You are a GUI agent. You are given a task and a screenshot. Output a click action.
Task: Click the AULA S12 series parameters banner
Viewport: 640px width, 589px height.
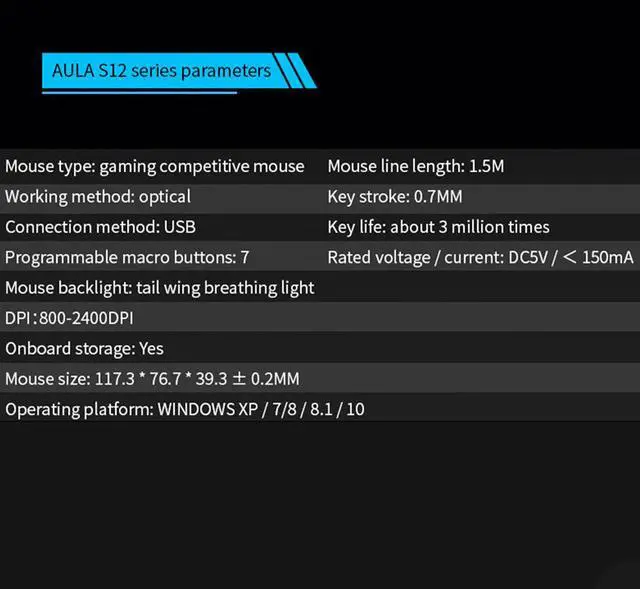[160, 71]
